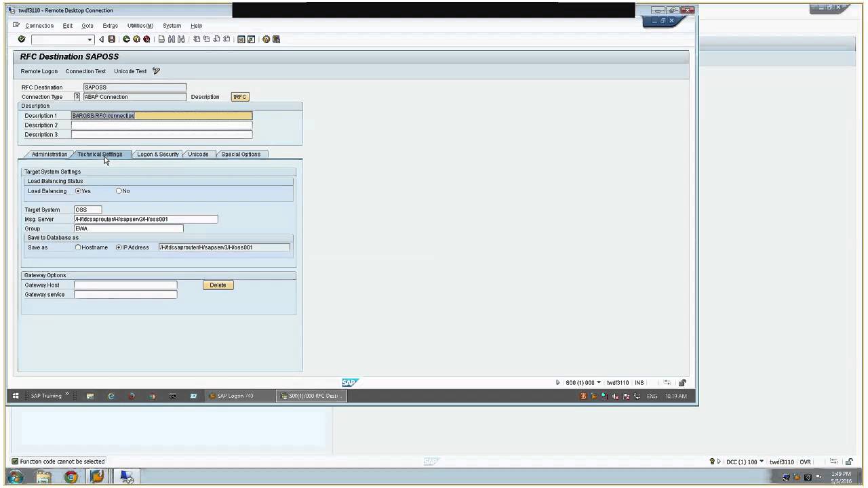This screenshot has height=488, width=868.
Task: Switch to the Logon & Security tab
Action: click(x=158, y=155)
